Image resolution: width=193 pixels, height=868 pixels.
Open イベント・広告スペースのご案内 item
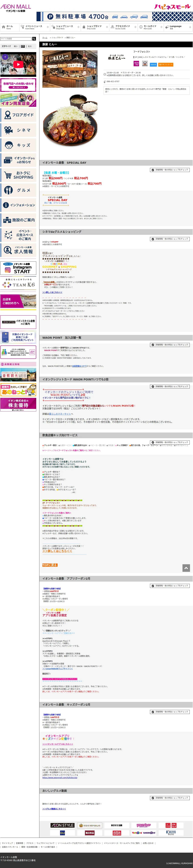[18, 235]
